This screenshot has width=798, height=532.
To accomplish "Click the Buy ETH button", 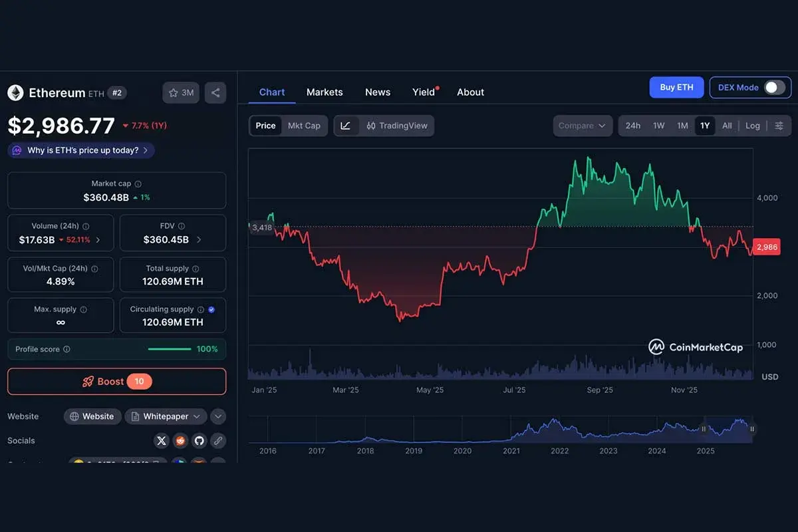I will tap(676, 87).
